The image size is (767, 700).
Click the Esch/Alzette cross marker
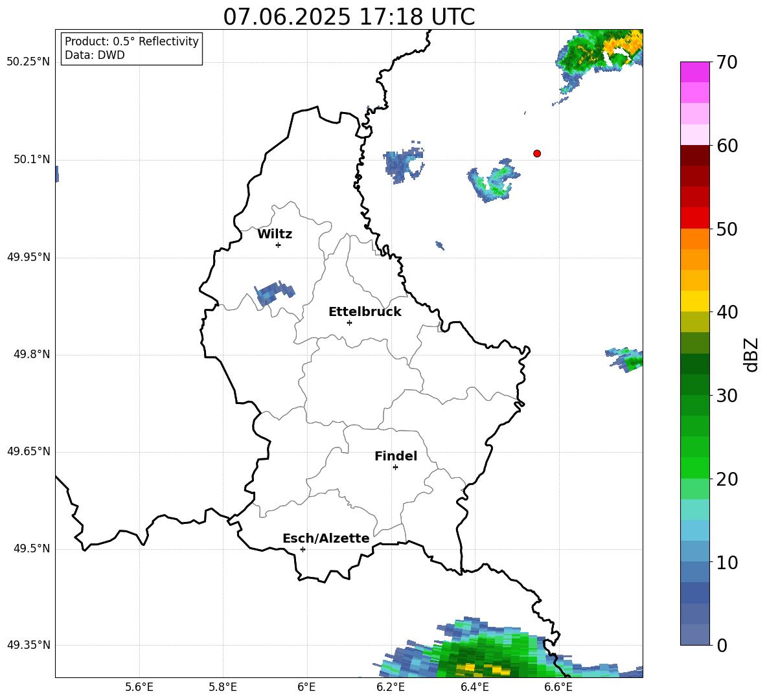pyautogui.click(x=303, y=549)
